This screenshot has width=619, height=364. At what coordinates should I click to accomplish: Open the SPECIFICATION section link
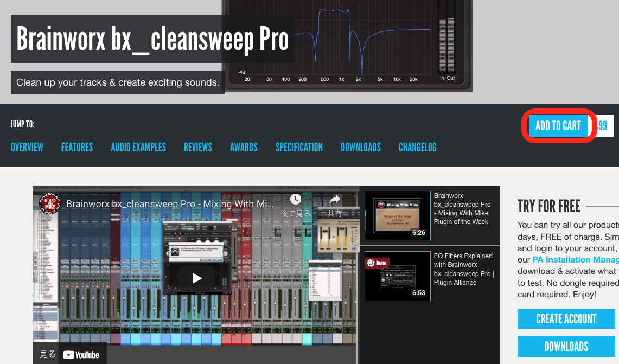[299, 147]
